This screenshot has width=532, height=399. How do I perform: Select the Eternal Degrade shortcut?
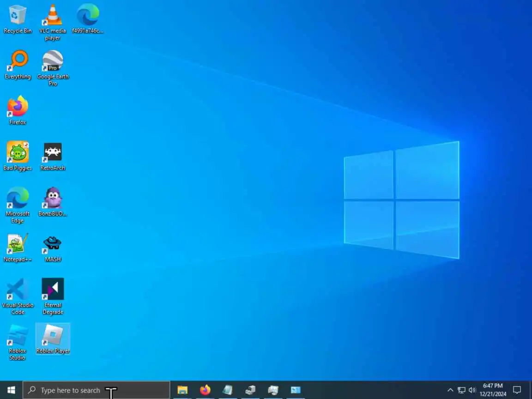pyautogui.click(x=53, y=296)
